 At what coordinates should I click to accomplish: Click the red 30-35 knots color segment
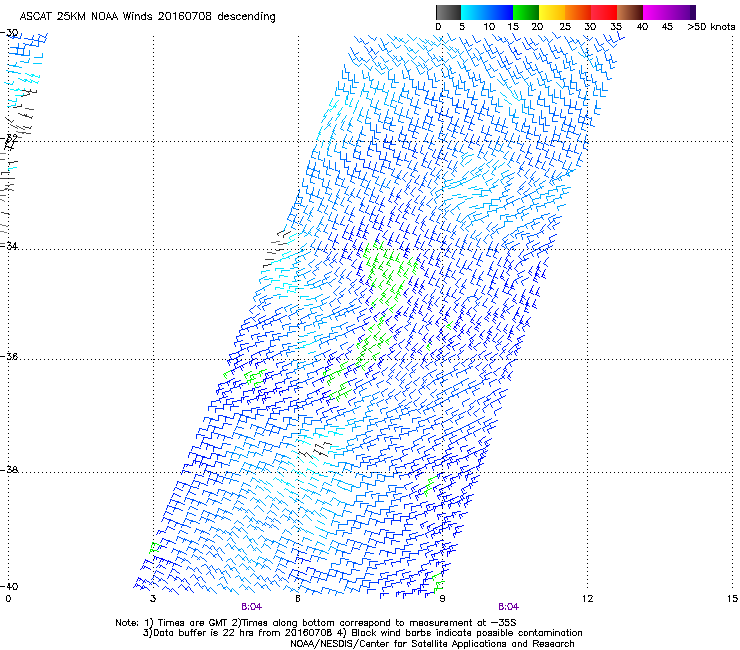click(604, 12)
